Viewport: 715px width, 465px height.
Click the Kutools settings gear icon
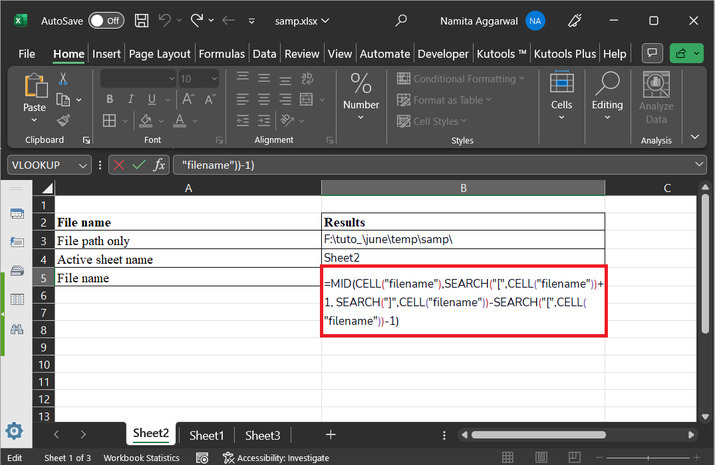coord(15,432)
